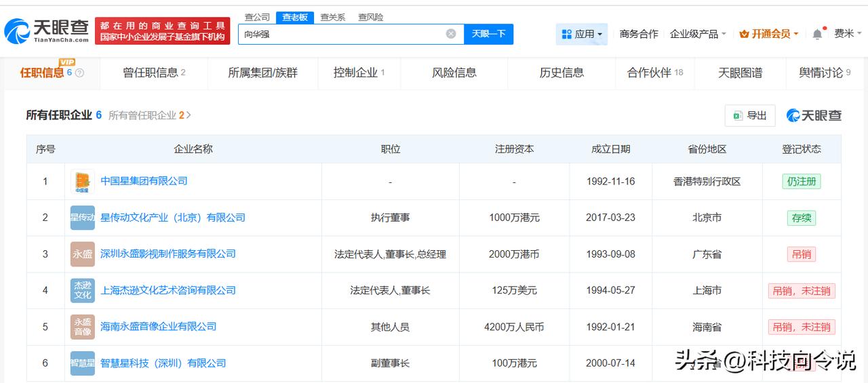Click the help question mark beside 任职信息
This screenshot has height=383, width=868.
[x=79, y=73]
